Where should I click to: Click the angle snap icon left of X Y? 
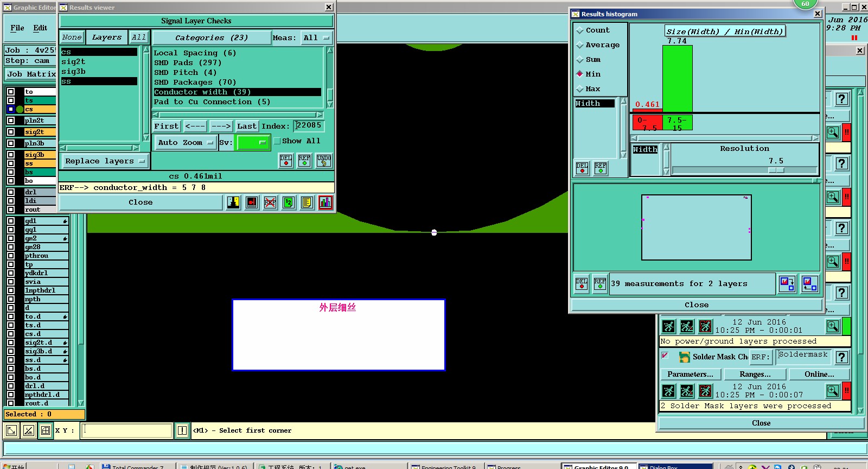coord(29,431)
